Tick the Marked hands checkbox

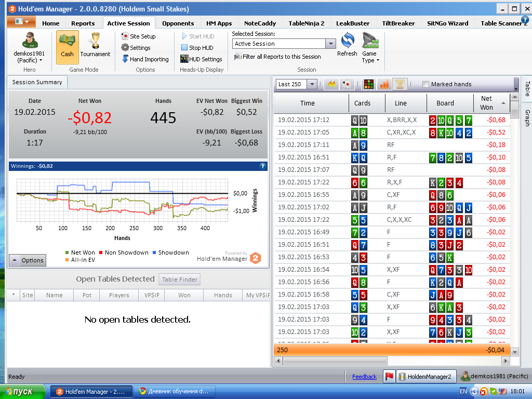tap(425, 85)
